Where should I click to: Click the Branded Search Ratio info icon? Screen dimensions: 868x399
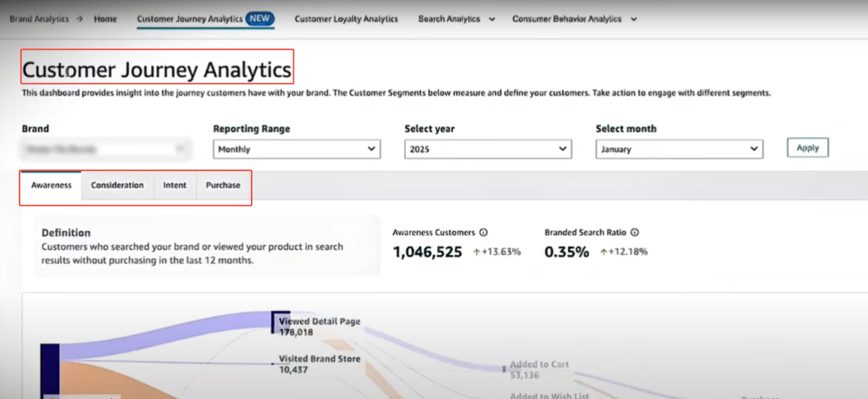tap(635, 232)
